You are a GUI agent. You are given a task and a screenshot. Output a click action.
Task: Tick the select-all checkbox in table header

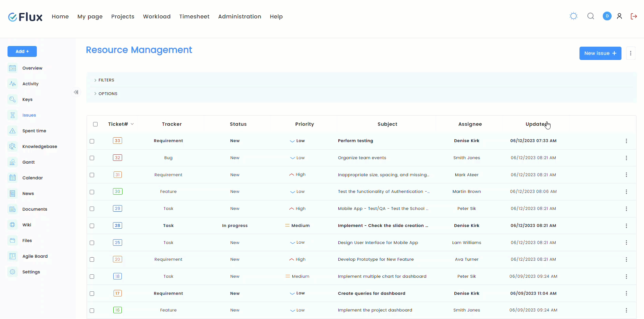click(x=96, y=124)
